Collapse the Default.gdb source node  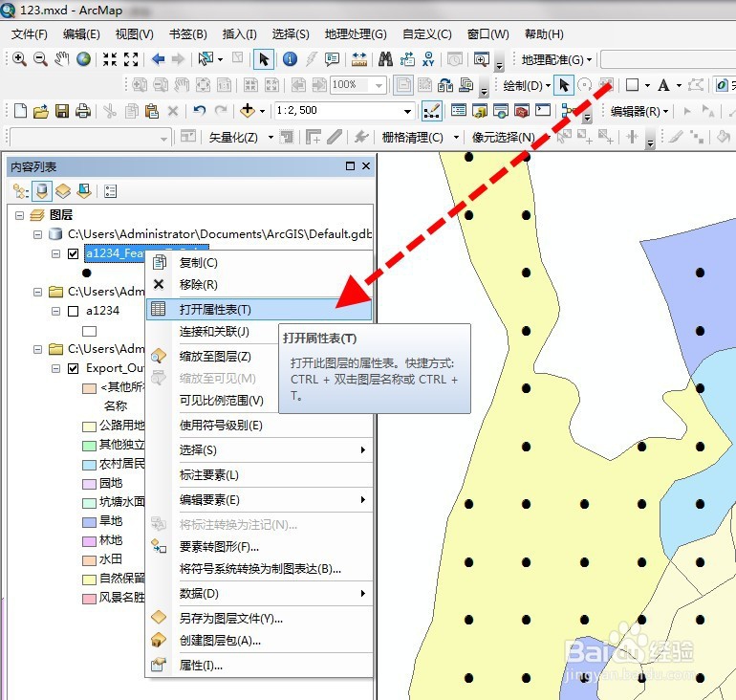[37, 234]
